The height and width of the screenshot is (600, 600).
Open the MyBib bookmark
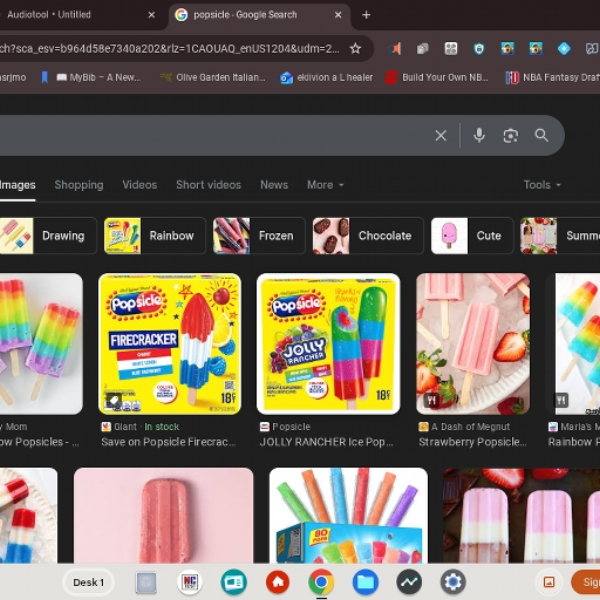[98, 77]
